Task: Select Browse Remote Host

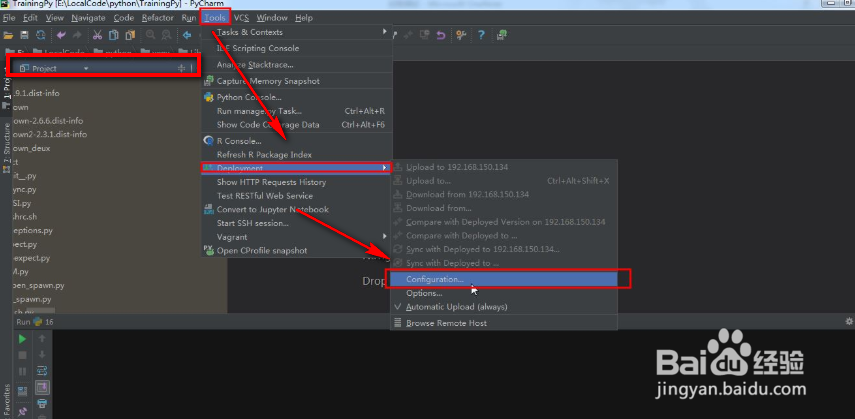Action: pos(504,323)
